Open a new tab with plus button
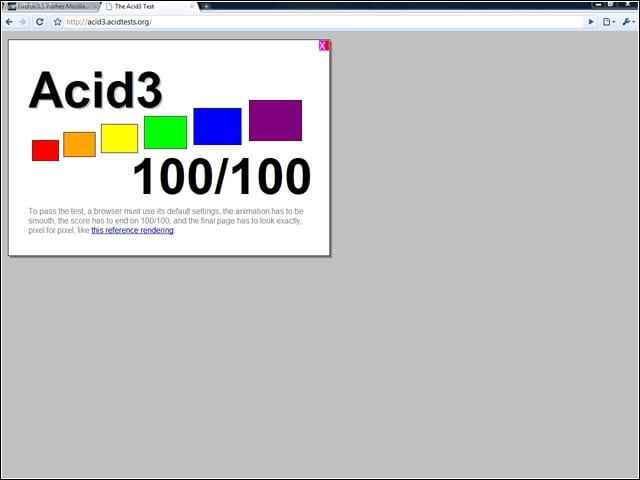Viewport: 640px width, 480px height. pyautogui.click(x=206, y=7)
